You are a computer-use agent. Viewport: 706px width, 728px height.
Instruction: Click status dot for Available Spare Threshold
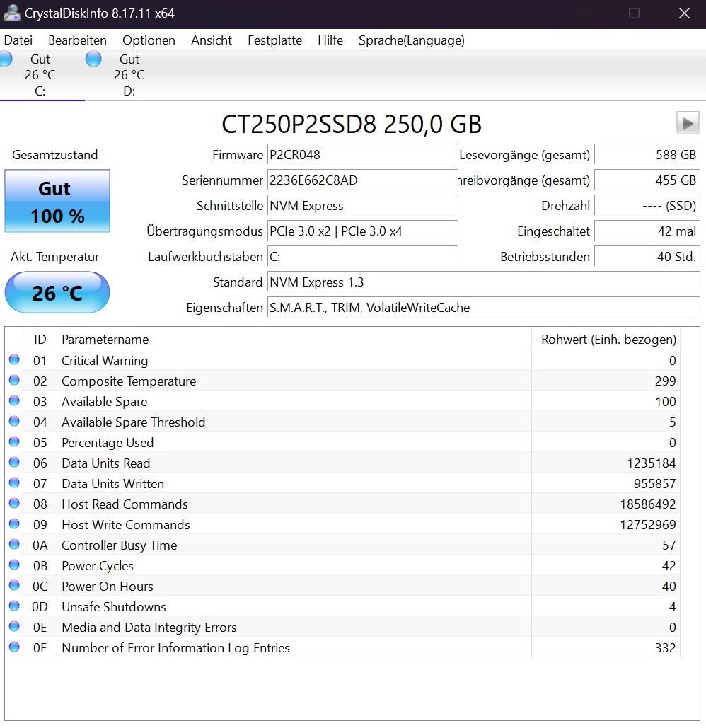pos(14,421)
